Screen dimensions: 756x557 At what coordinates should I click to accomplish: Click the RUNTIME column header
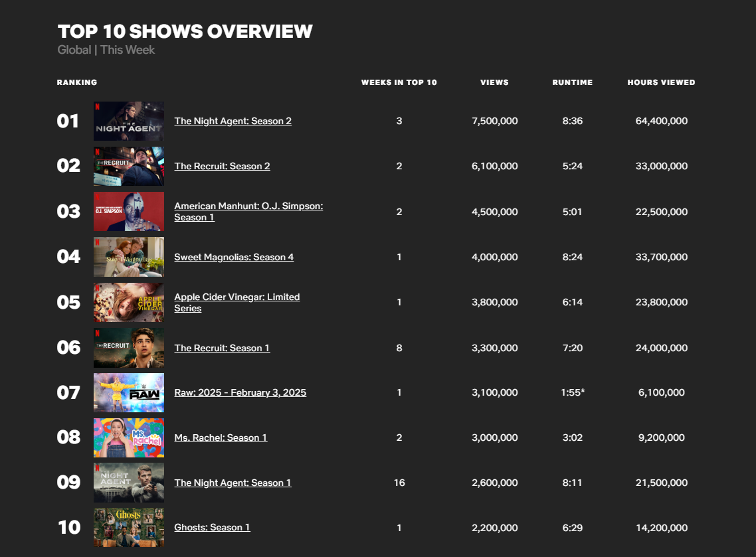coord(572,82)
